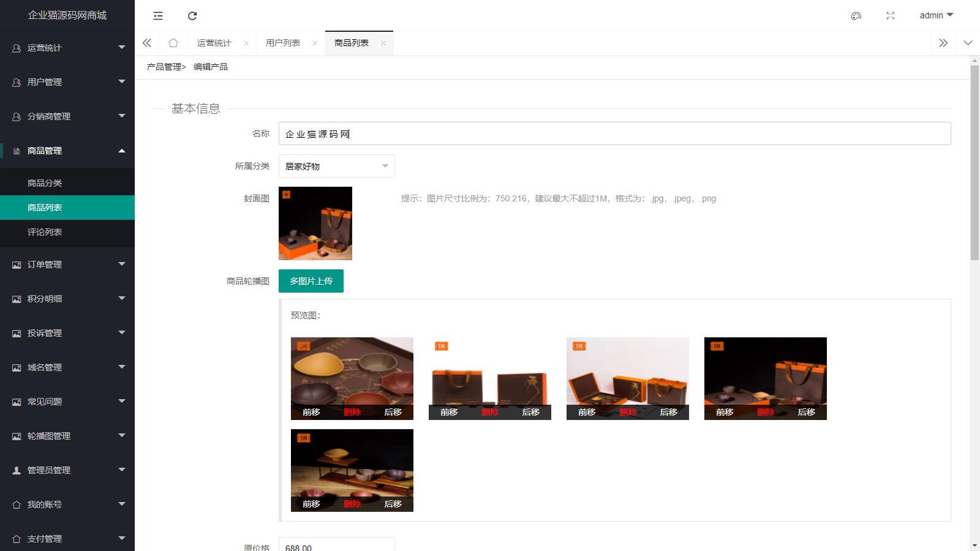Go to the home tab icon
Image resolution: width=980 pixels, height=551 pixels.
click(x=173, y=43)
